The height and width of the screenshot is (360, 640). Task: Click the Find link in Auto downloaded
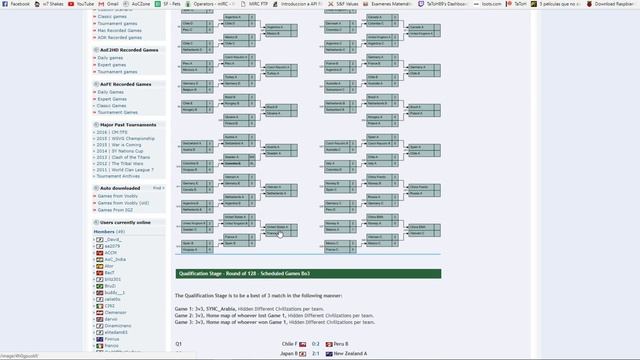158,188
